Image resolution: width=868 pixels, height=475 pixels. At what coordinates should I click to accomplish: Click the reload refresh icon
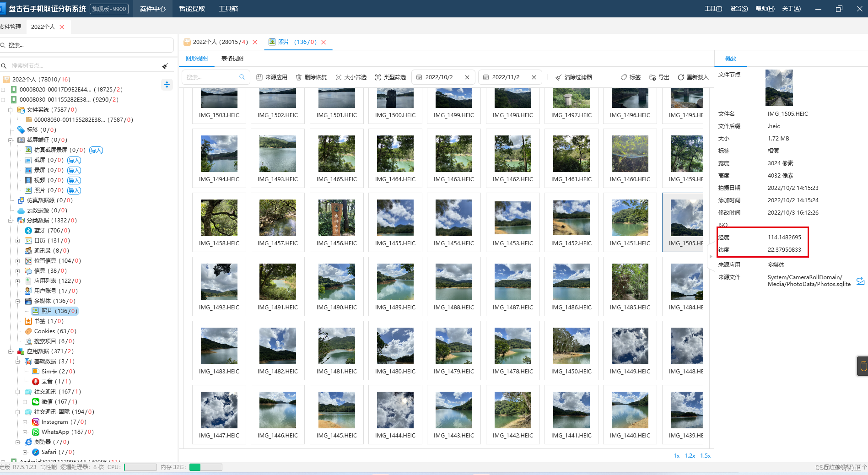click(x=681, y=77)
